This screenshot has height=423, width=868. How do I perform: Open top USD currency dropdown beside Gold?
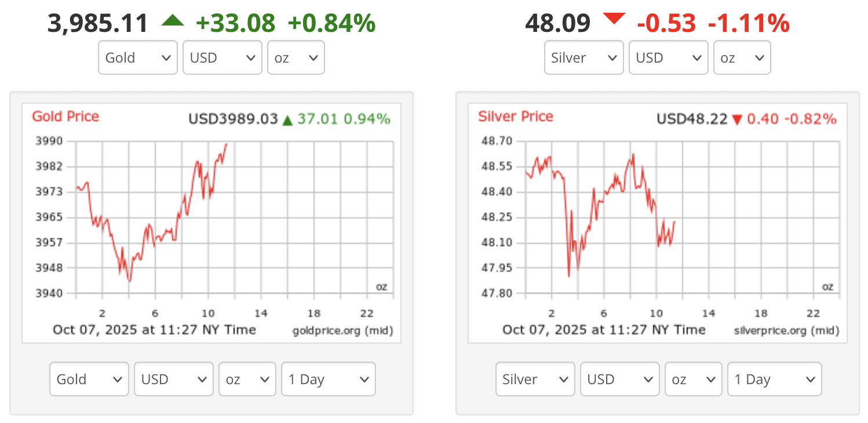tap(223, 57)
